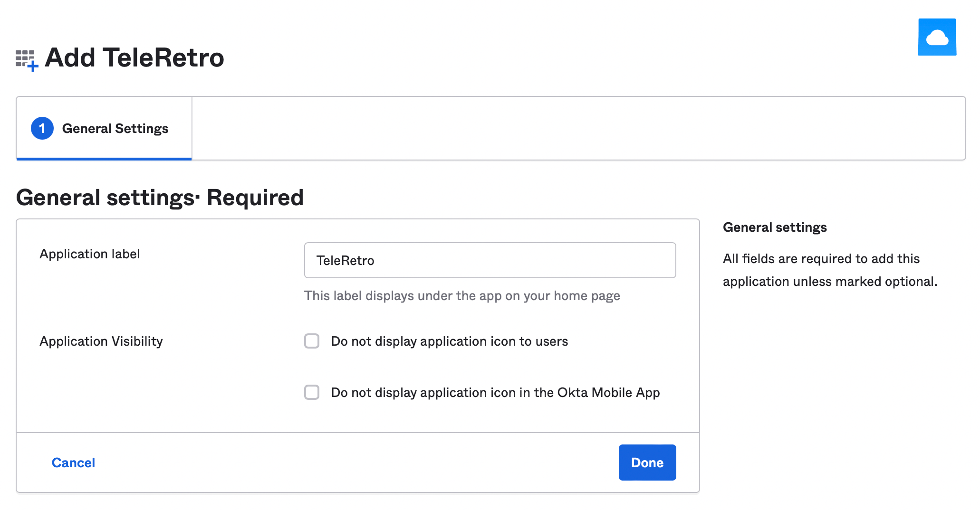Click the add-application grid icon beside the title
Screen dimensions: 980x510
(27, 60)
